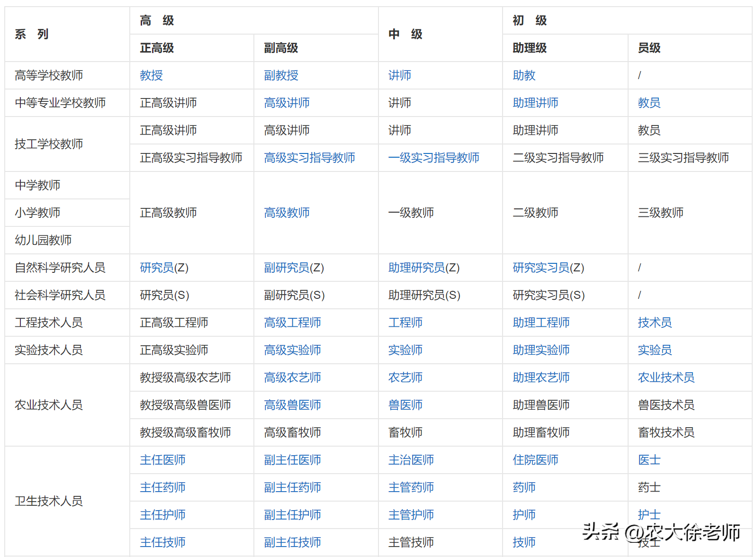Image resolution: width=756 pixels, height=557 pixels.
Task: Click the 助理级 column 护师 link
Action: pos(524,515)
